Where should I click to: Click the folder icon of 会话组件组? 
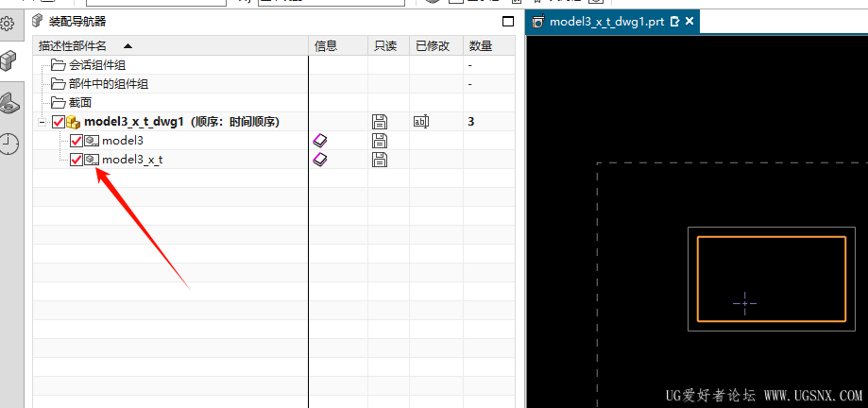pos(59,65)
